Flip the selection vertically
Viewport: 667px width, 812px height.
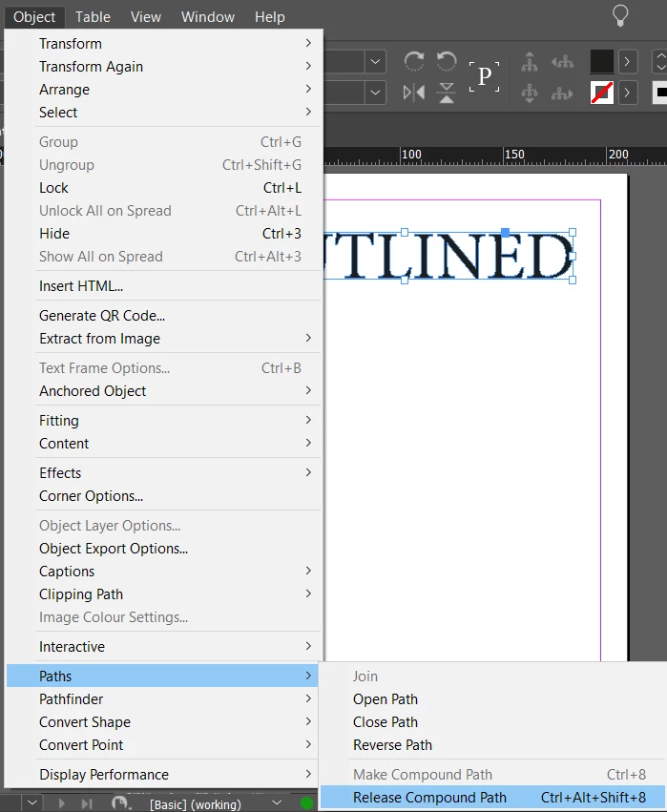[447, 93]
